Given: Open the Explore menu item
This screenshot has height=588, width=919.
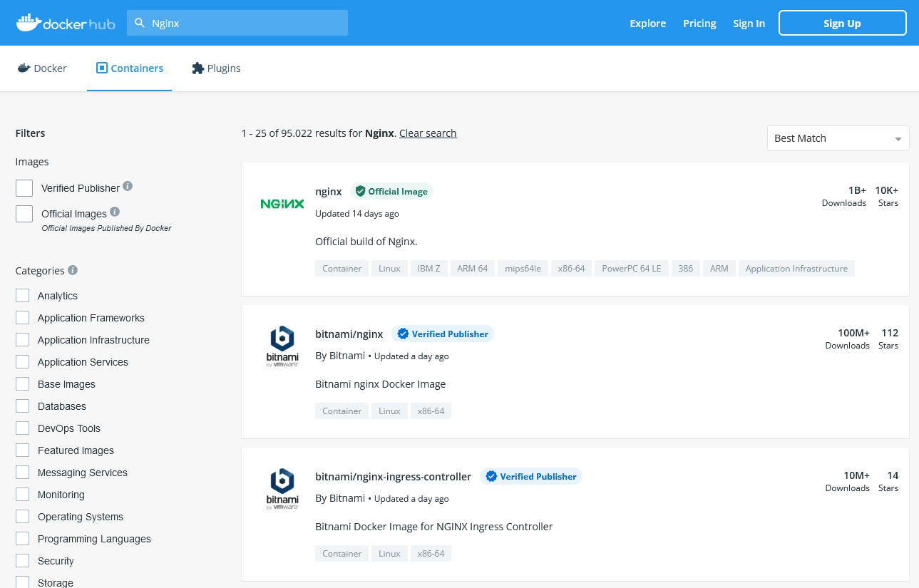Looking at the screenshot, I should (x=647, y=24).
